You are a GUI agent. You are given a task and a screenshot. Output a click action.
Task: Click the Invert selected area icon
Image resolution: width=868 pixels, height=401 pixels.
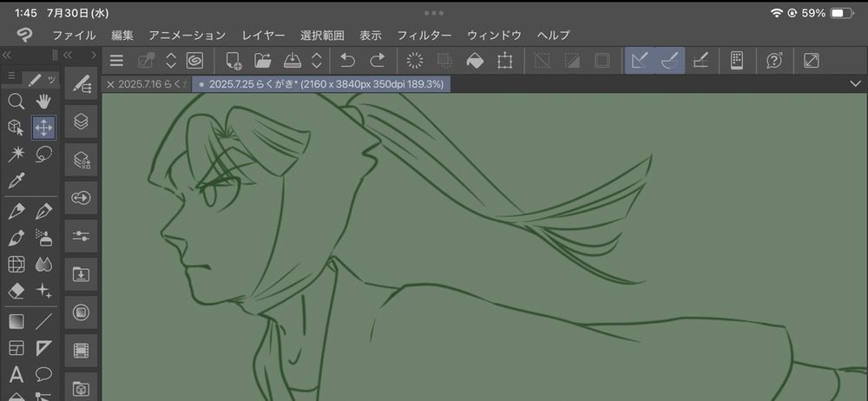tap(572, 61)
